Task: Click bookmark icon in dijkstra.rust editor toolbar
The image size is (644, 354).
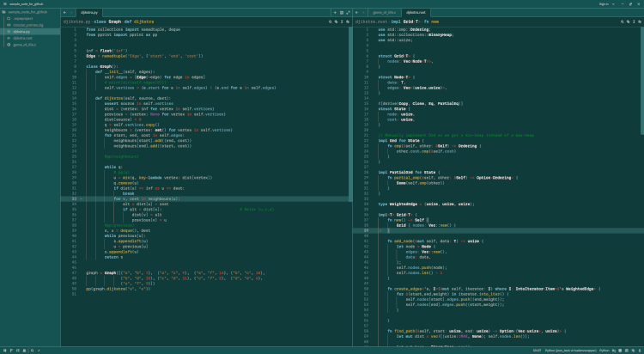Action: [x=640, y=21]
